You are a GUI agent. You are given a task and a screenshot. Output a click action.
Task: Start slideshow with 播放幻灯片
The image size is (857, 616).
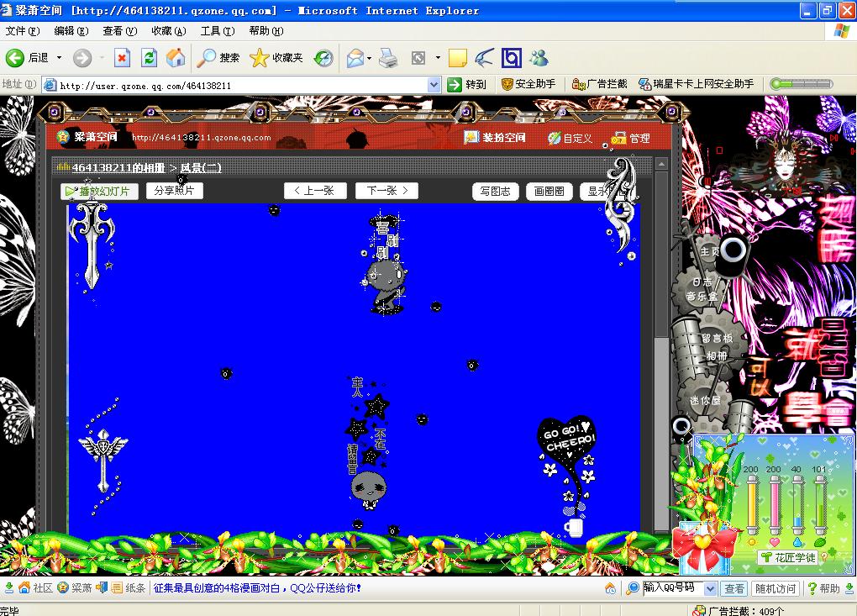click(x=99, y=192)
